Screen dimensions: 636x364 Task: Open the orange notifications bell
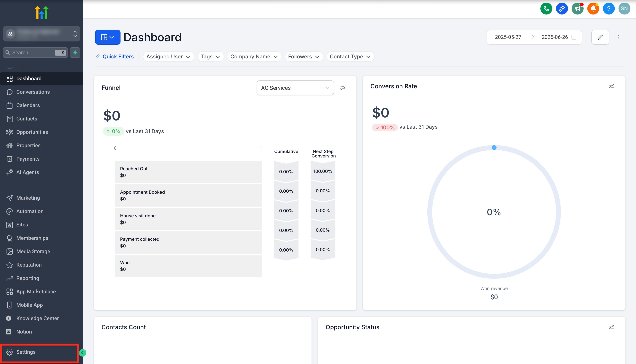point(593,9)
